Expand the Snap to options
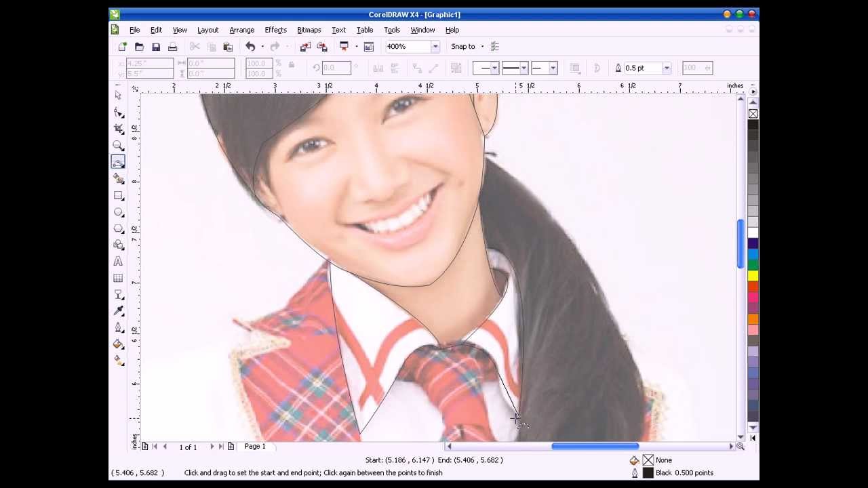Viewport: 868px width, 488px height. [482, 46]
